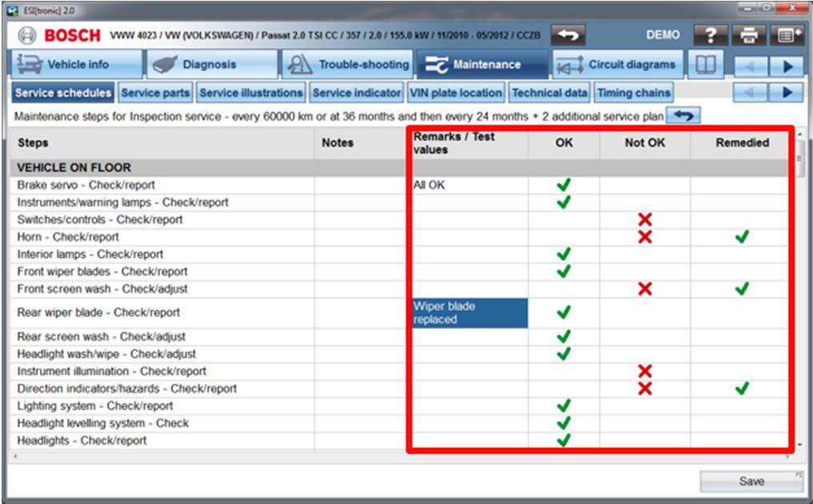Toggle OK check for Headlight wash/wipe
The width and height of the screenshot is (813, 504).
pyautogui.click(x=564, y=354)
